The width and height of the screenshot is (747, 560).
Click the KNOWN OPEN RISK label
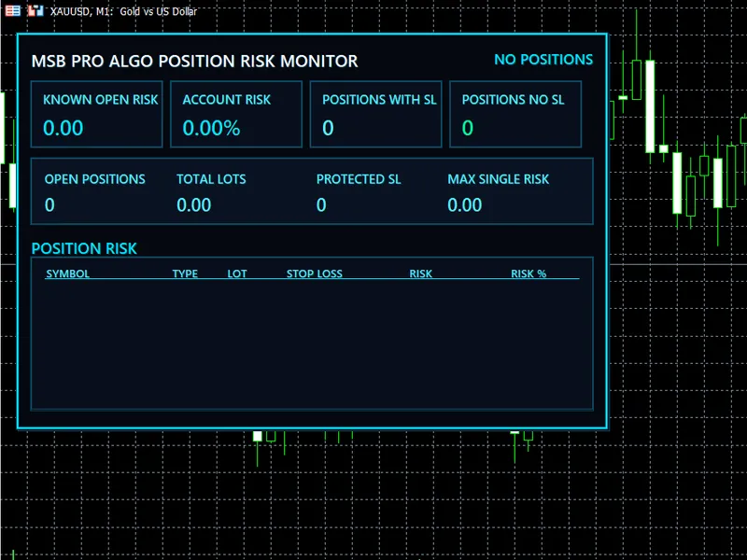click(101, 100)
